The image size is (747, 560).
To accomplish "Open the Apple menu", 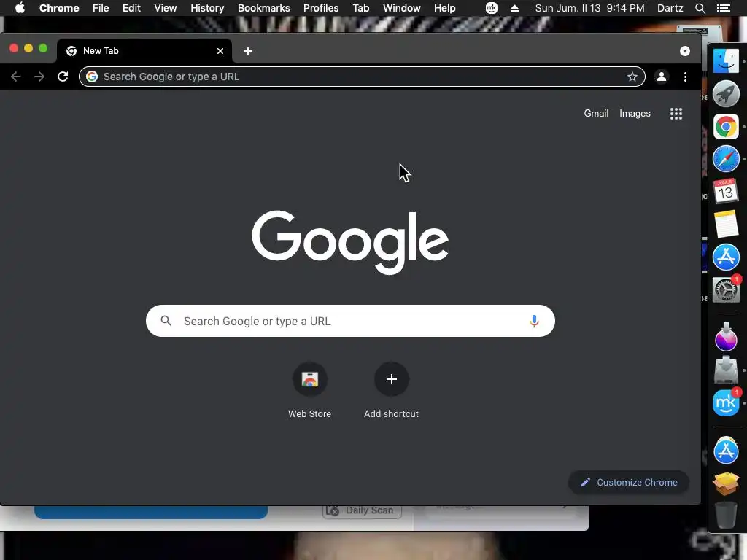I will pos(20,8).
